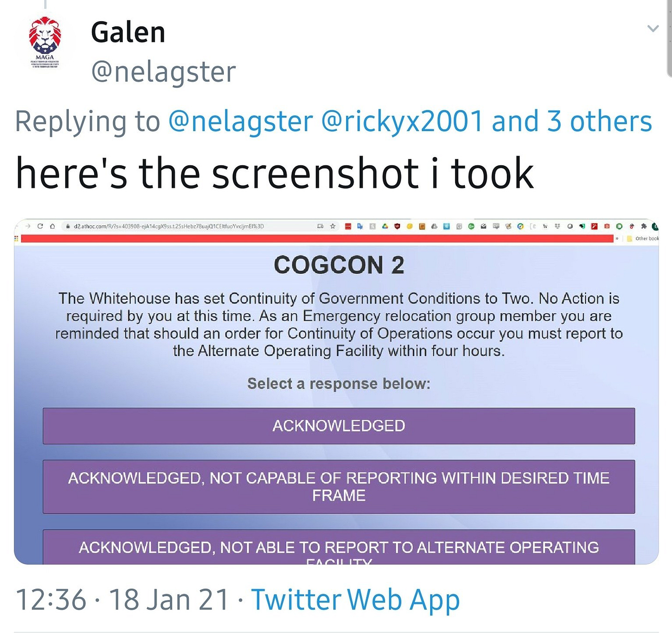Click the browser reload icon in screenshot
The image size is (672, 633).
click(x=40, y=226)
